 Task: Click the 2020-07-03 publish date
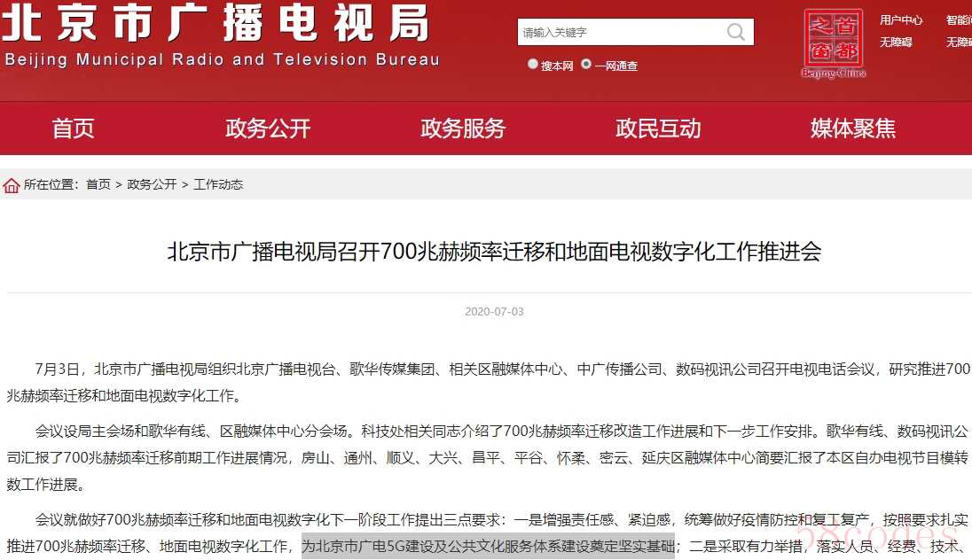494,312
